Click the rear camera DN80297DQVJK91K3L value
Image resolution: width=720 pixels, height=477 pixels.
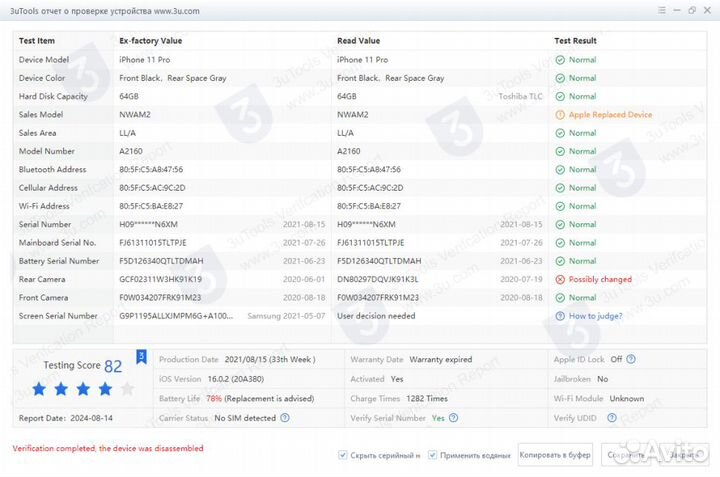(377, 279)
